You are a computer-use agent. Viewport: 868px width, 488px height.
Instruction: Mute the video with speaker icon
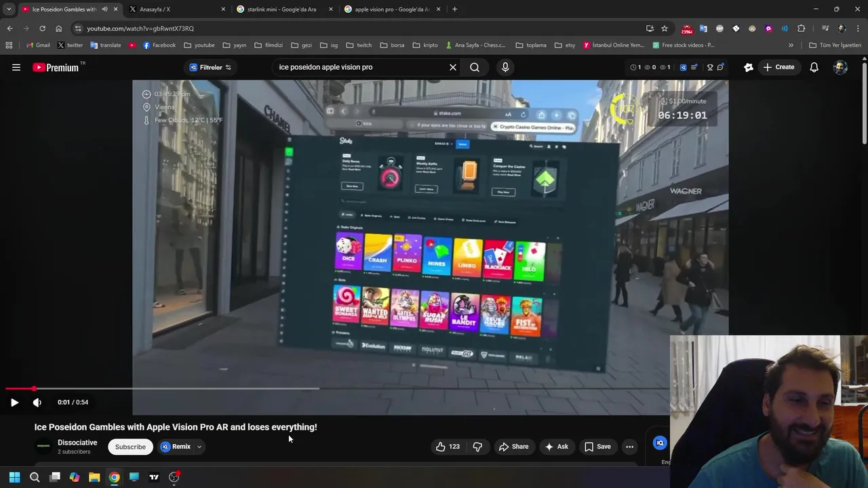point(37,402)
